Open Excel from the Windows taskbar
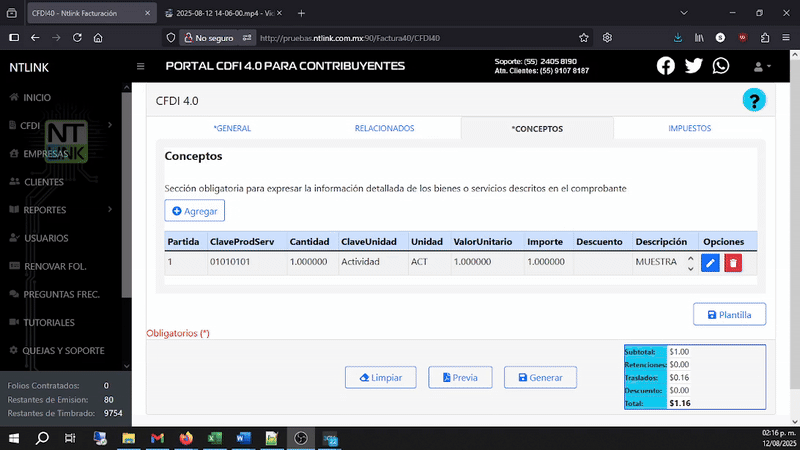 click(215, 438)
